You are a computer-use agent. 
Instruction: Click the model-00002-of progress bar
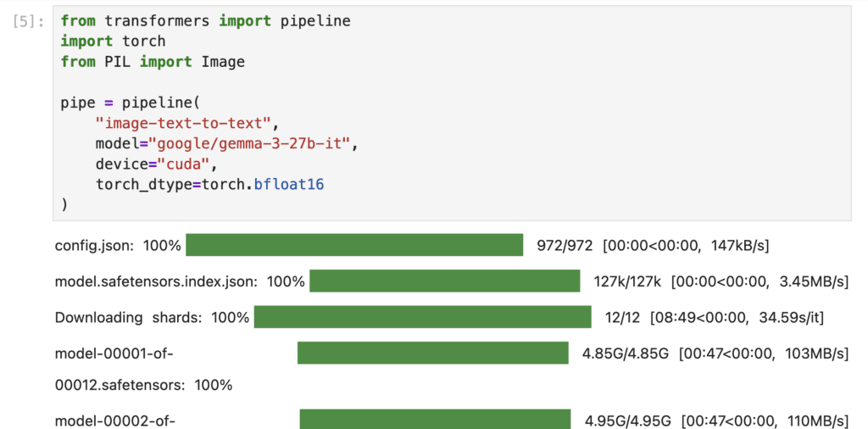point(435,419)
